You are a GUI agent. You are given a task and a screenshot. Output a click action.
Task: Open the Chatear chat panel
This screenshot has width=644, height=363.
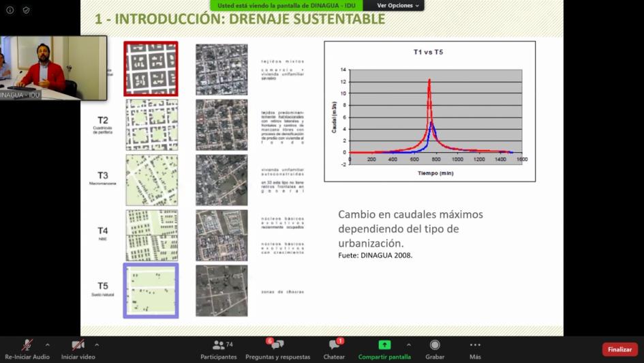point(334,349)
